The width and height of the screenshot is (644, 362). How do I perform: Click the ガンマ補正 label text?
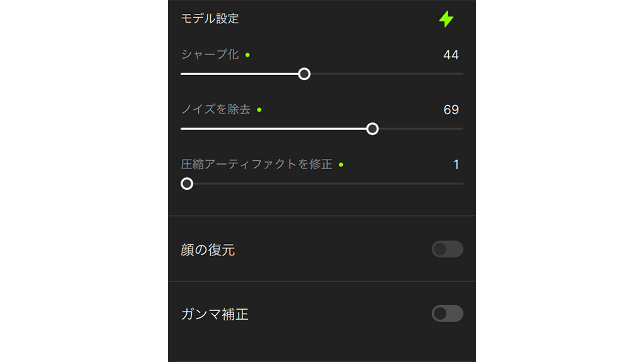pos(215,314)
